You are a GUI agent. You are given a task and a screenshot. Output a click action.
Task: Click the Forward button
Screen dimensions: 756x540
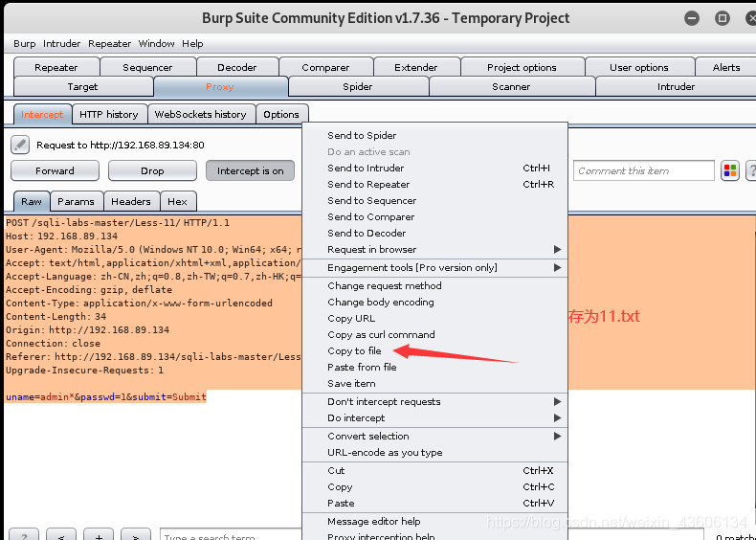pos(55,170)
